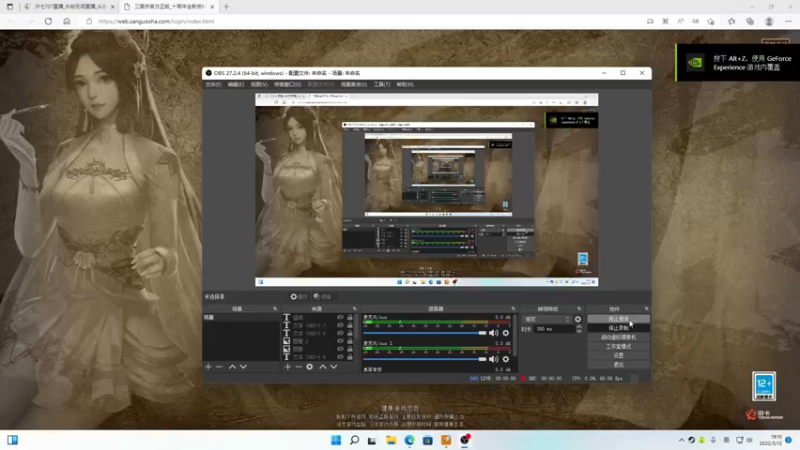Click Studio Mode button in Controls
The image size is (800, 450).
618,346
